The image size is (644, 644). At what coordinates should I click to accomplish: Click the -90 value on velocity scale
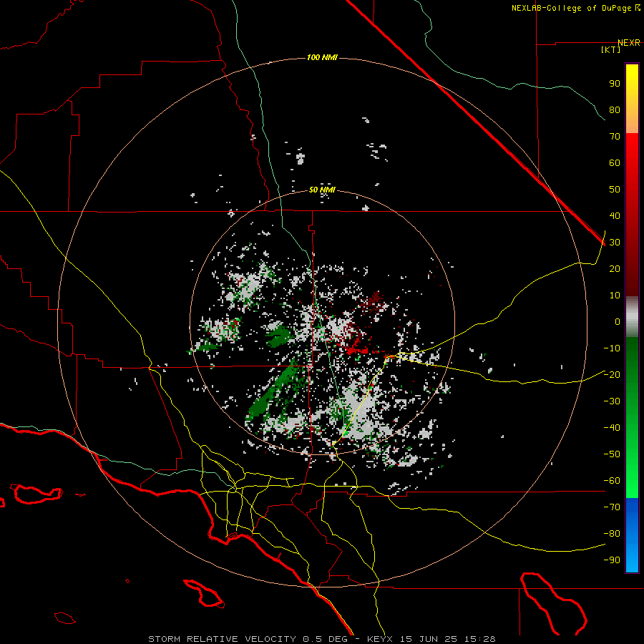coord(612,560)
